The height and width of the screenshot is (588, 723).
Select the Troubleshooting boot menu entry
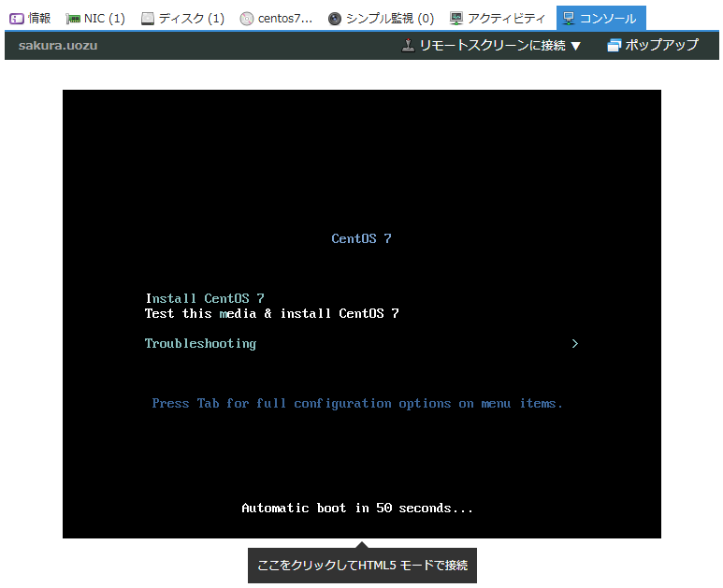pyautogui.click(x=200, y=343)
